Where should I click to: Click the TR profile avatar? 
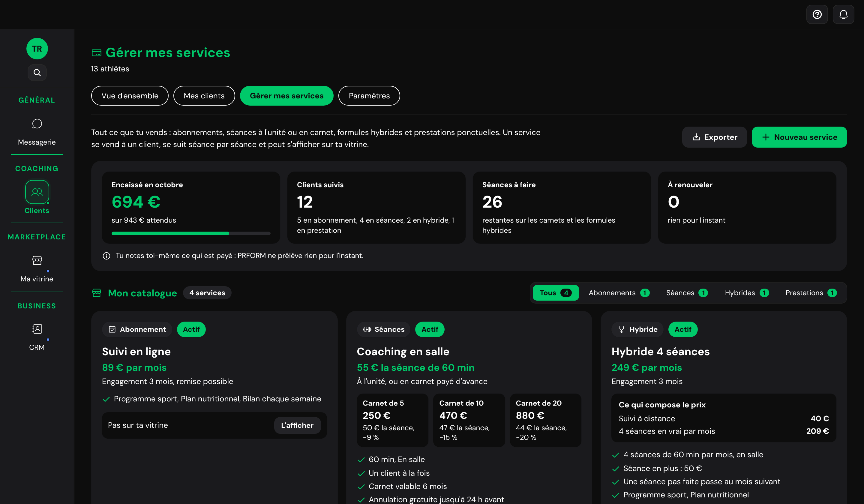coord(37,49)
